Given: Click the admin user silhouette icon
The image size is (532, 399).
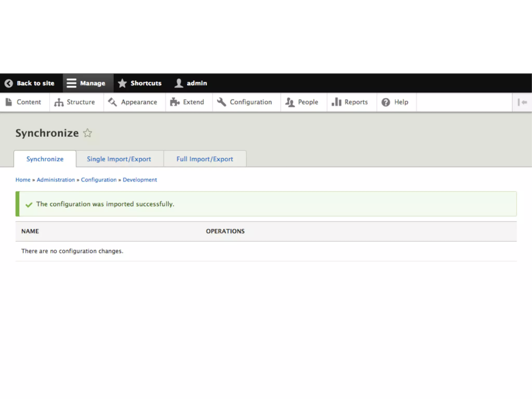Looking at the screenshot, I should click(x=179, y=83).
